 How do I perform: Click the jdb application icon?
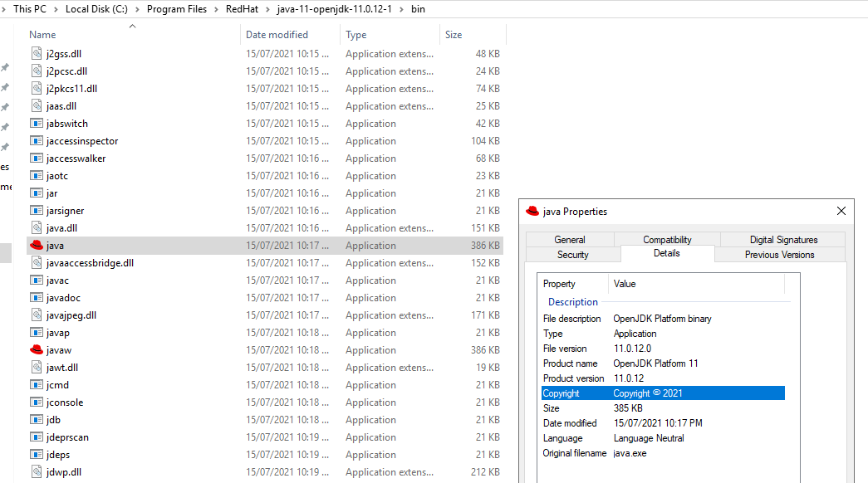point(37,420)
